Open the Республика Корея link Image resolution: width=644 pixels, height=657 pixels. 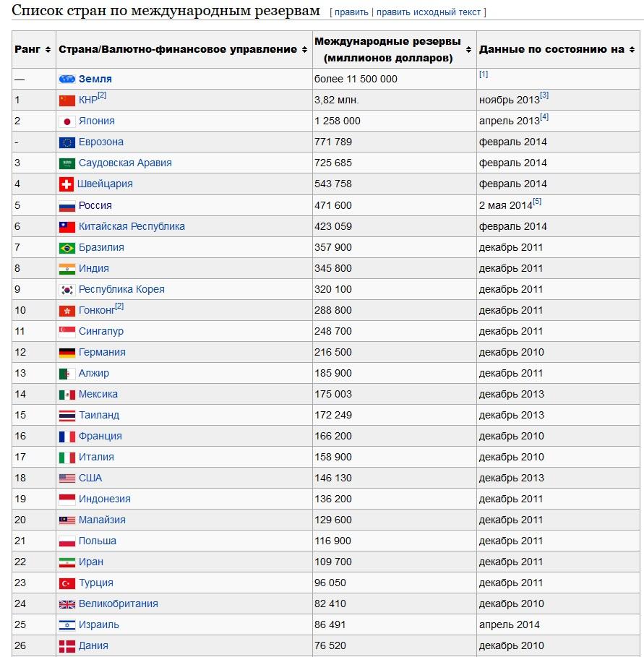point(121,289)
